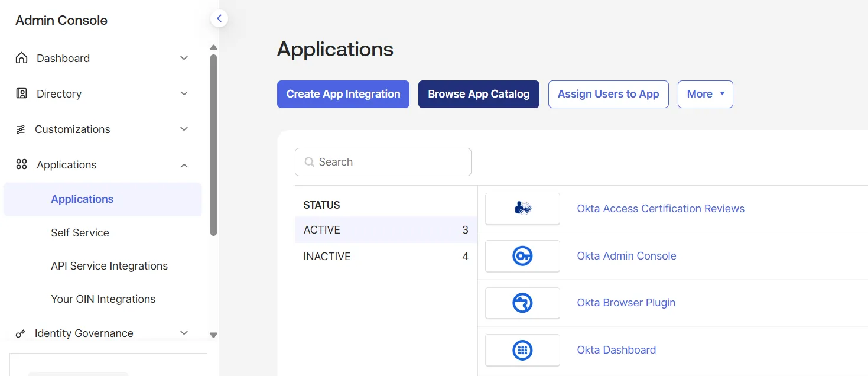Screen dimensions: 868x376
Task: Filter by ACTIVE status
Action: pyautogui.click(x=386, y=230)
